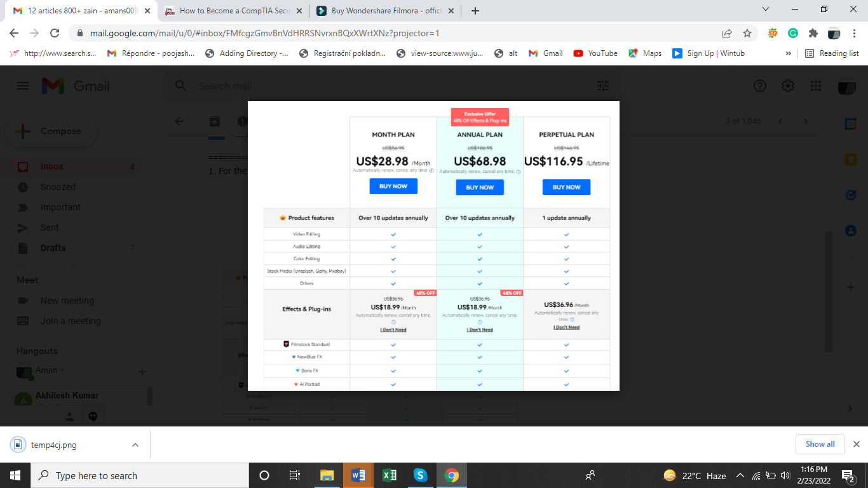Open notification center icon
The width and height of the screenshot is (868, 488).
click(848, 475)
